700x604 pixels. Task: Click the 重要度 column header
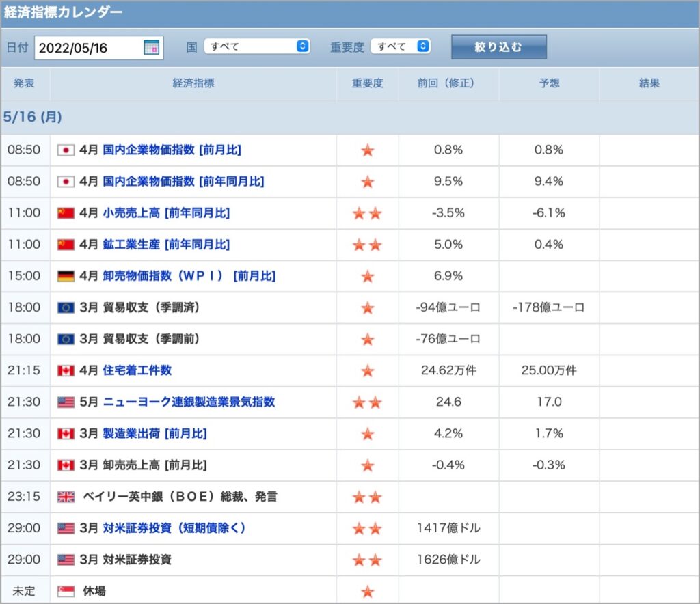(x=367, y=83)
